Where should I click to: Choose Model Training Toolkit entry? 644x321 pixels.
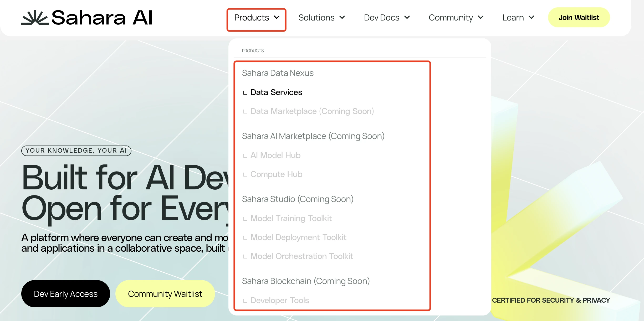pos(291,218)
